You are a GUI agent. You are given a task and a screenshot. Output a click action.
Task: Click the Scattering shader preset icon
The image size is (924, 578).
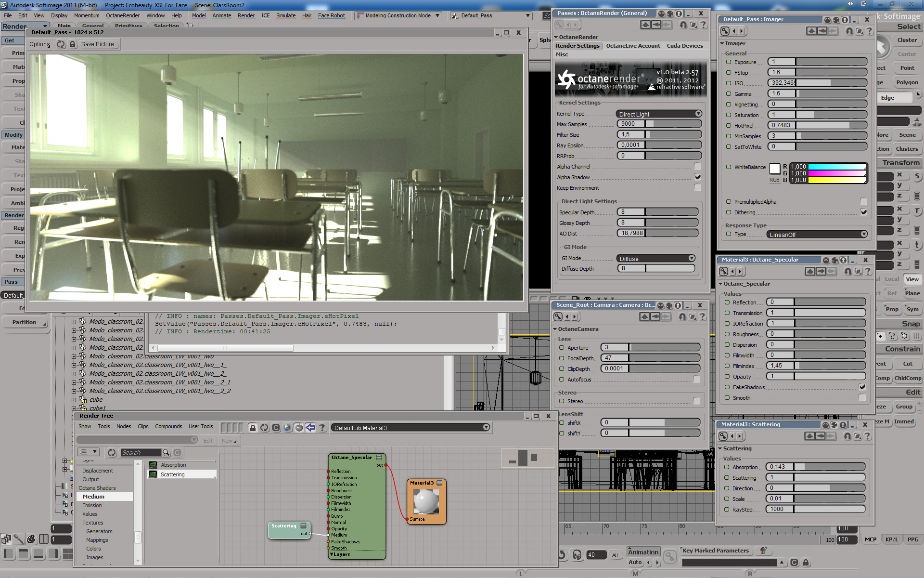153,474
